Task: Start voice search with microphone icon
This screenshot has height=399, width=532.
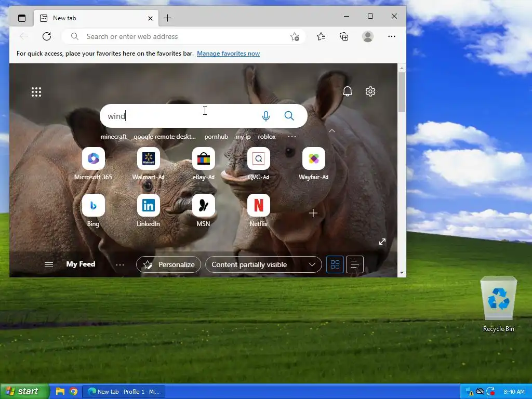Action: point(266,116)
